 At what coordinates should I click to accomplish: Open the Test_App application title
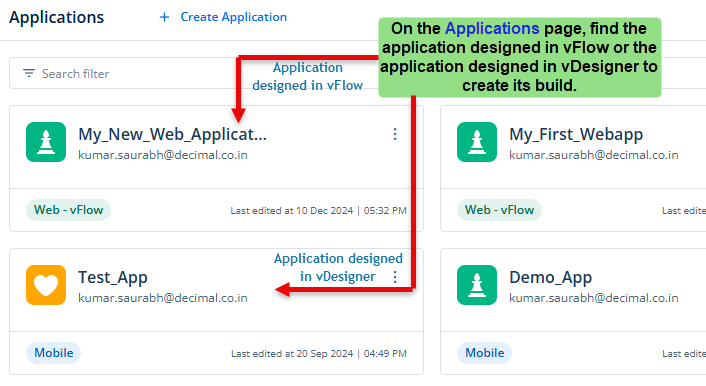113,277
